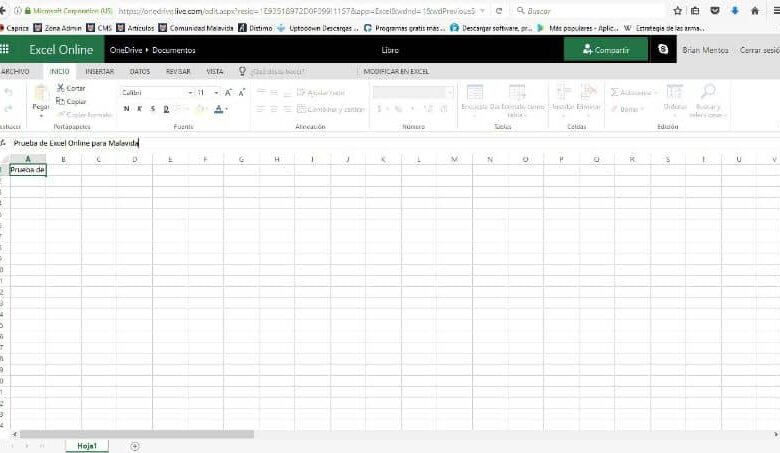Click Cerrar sesión link

point(759,50)
